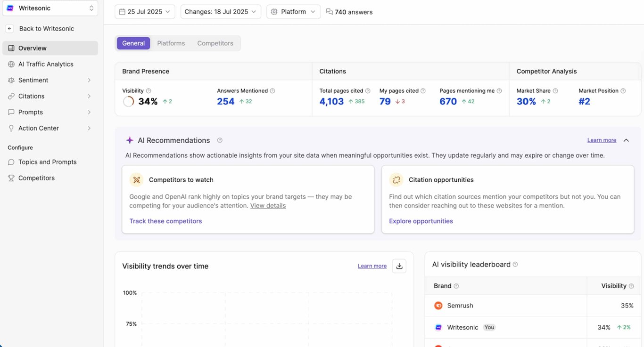This screenshot has width=644, height=347.
Task: Open the 25 Jul 2025 date dropdown
Action: tap(145, 12)
